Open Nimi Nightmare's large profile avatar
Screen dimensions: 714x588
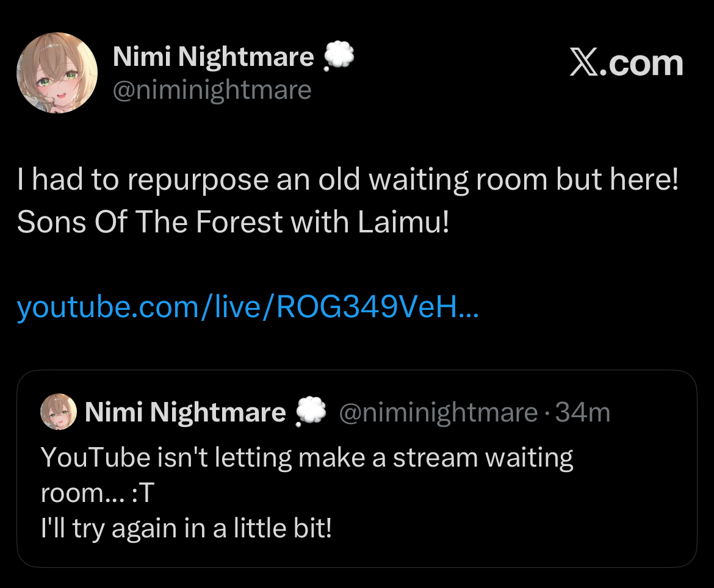[x=57, y=73]
